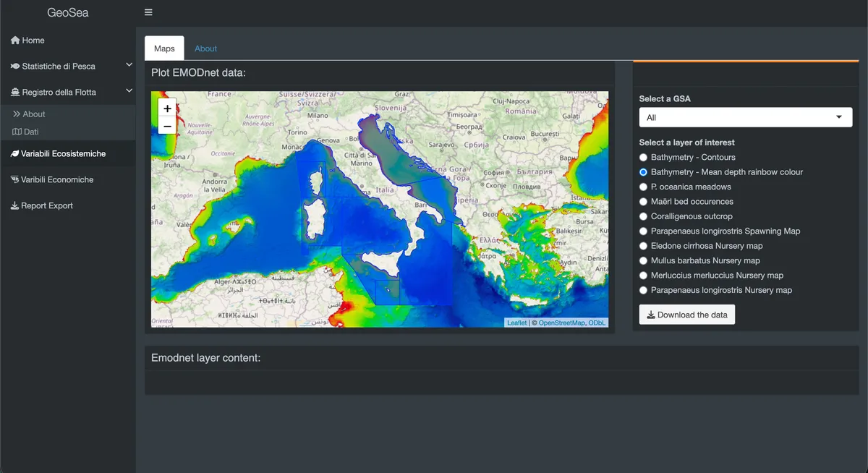Click the ship icon beside Registro della Flotta
Viewport: 868px width, 473px height.
[15, 93]
